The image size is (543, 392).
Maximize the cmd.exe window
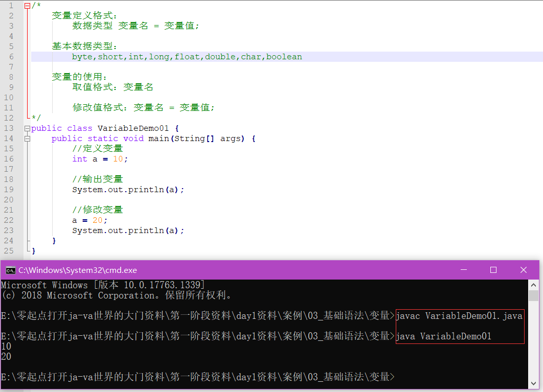click(493, 270)
